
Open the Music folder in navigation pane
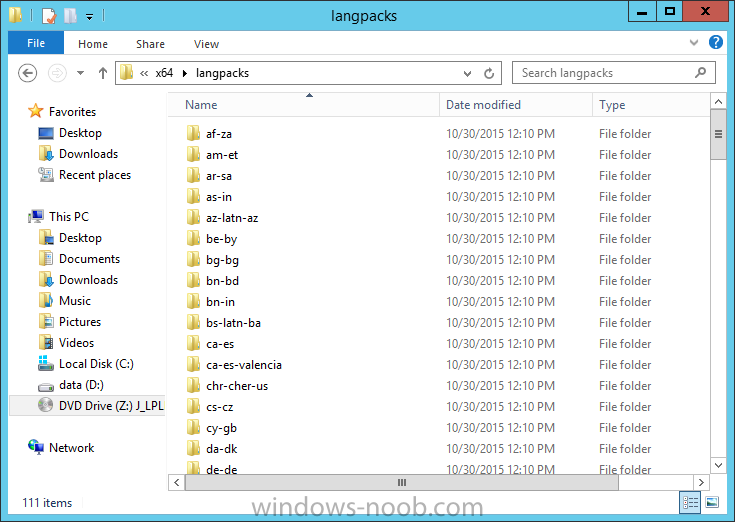pos(75,301)
